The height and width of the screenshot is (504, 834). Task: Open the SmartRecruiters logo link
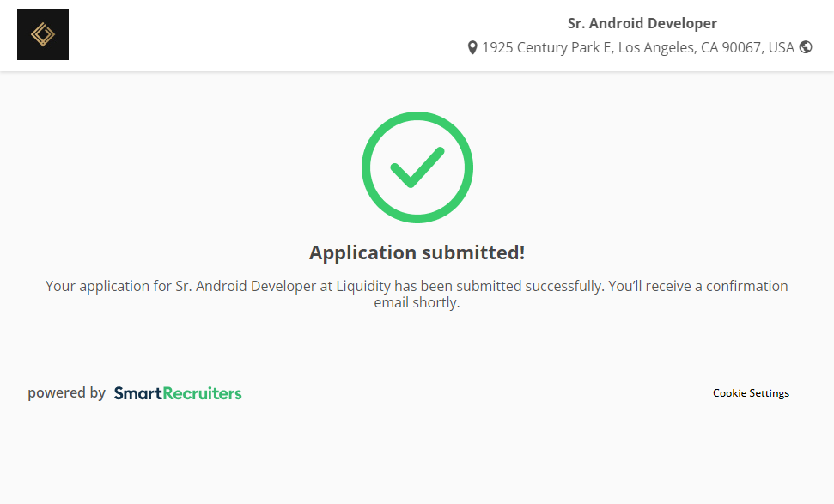[x=178, y=393]
